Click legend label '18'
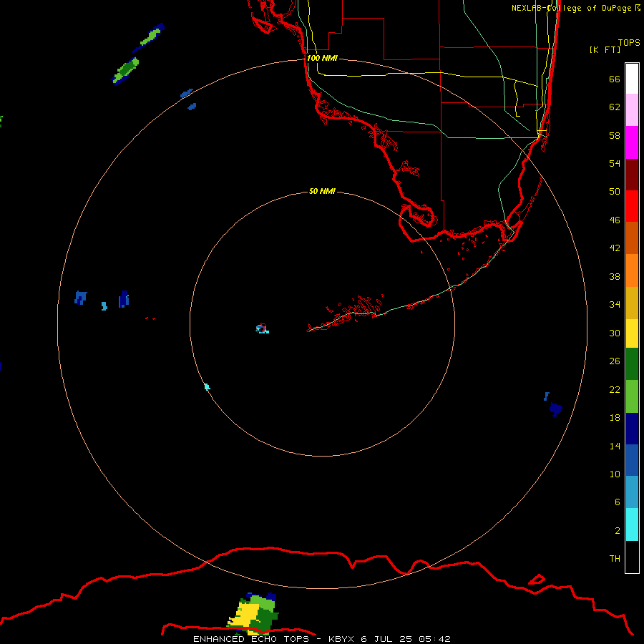 pos(615,418)
